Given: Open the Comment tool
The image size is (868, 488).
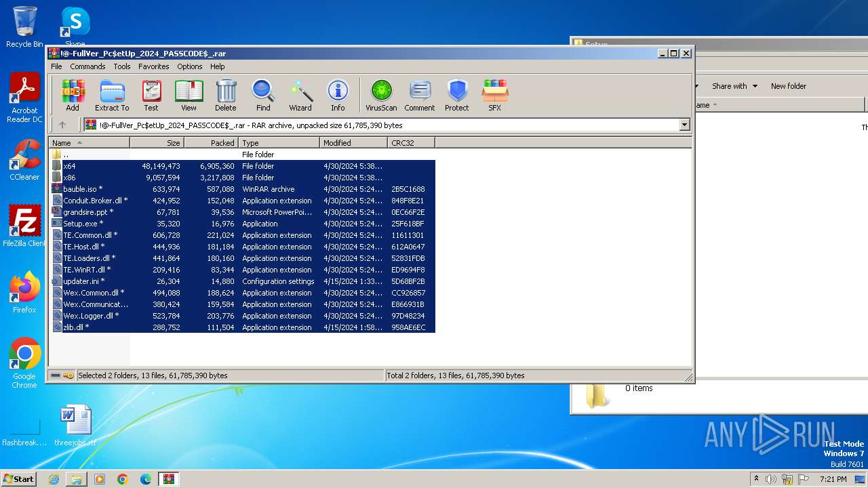Looking at the screenshot, I should click(x=420, y=96).
